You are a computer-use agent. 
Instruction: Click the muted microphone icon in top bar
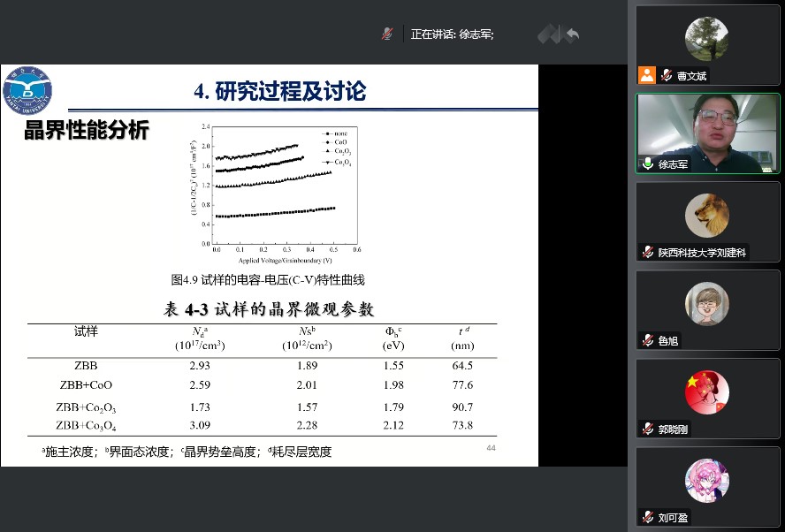[x=387, y=34]
